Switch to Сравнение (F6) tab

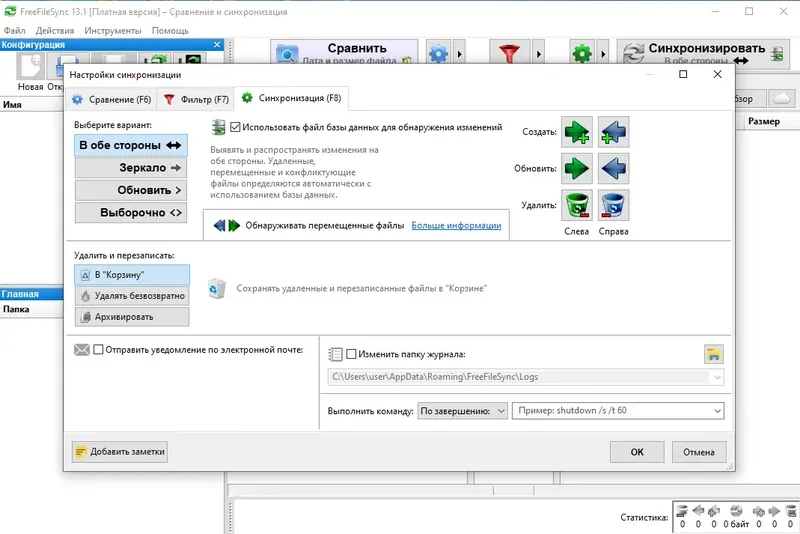pyautogui.click(x=112, y=100)
